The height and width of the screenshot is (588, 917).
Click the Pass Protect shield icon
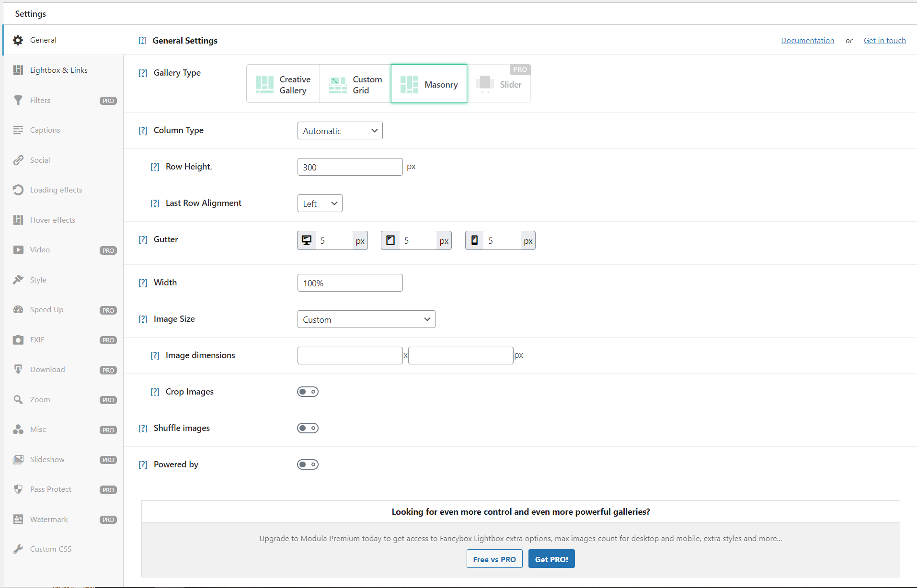point(18,489)
